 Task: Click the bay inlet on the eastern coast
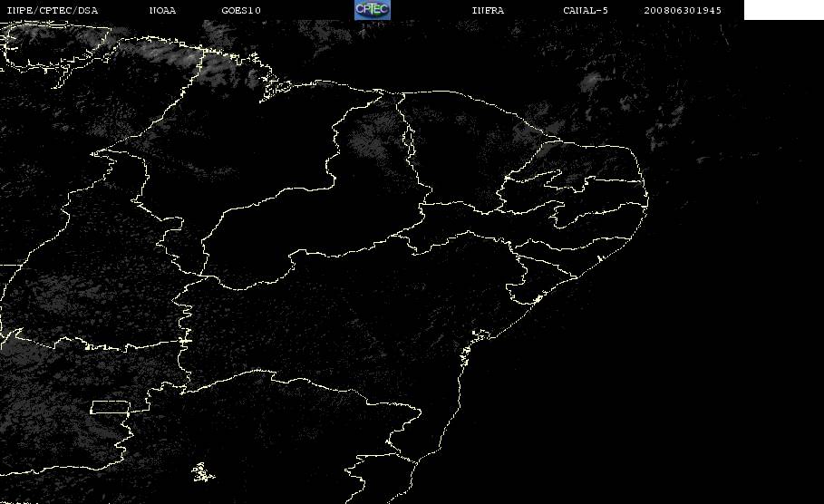pos(480,335)
